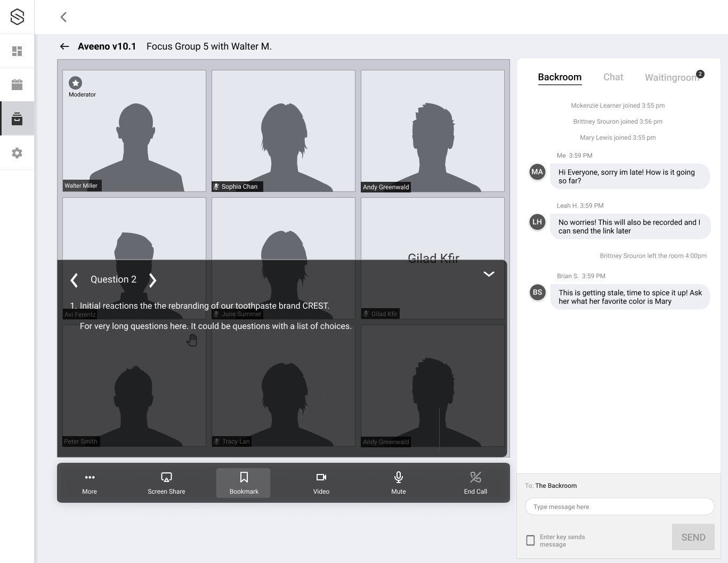The height and width of the screenshot is (563, 728).
Task: Click the MA avatar in chat
Action: click(537, 172)
